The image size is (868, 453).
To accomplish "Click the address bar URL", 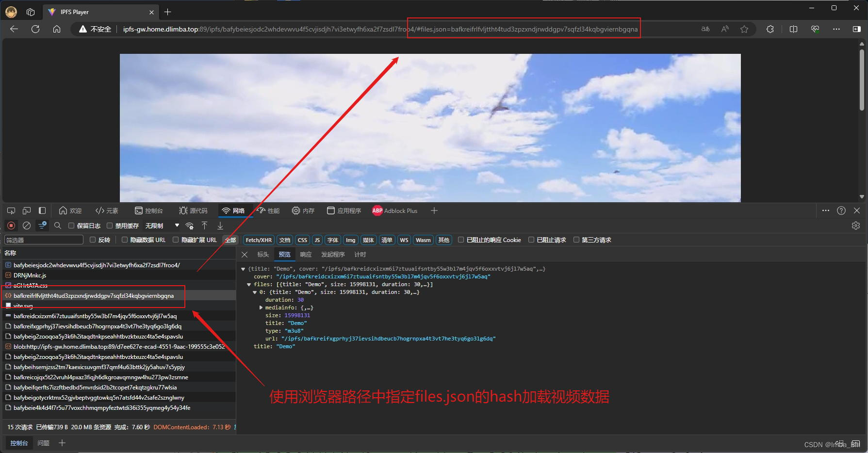I will coord(380,29).
